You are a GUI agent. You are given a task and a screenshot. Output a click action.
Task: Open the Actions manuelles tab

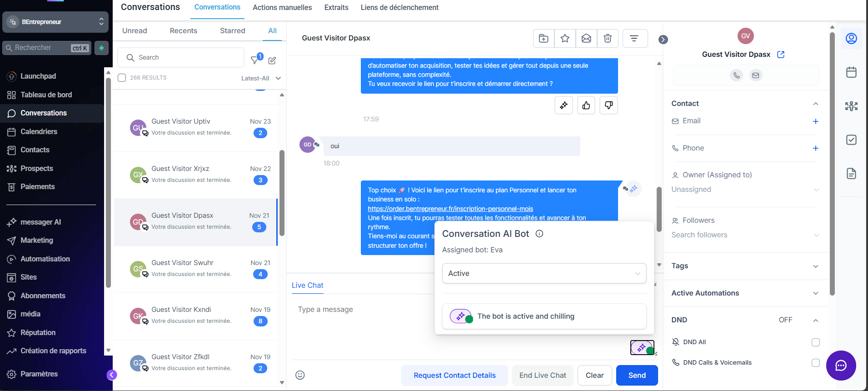(282, 8)
